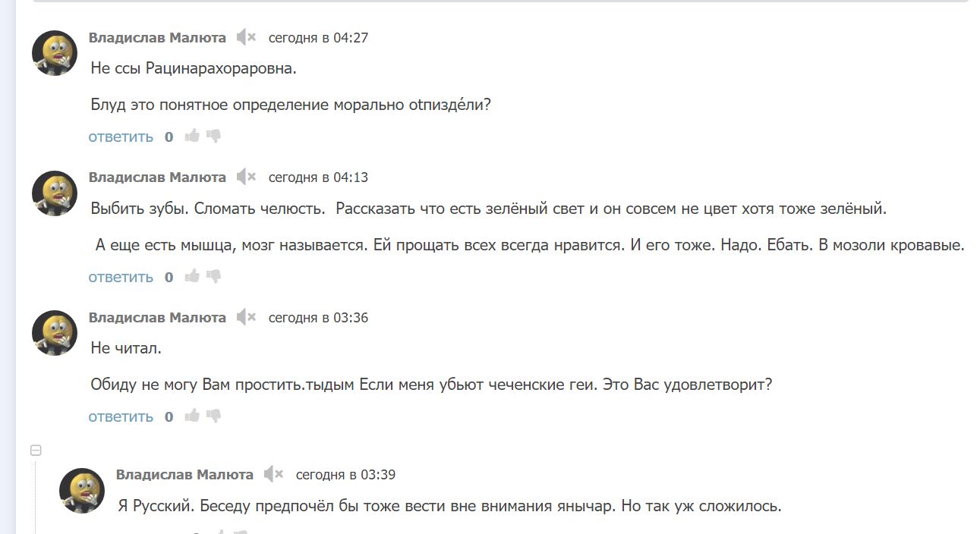
Task: Click the "сегодня в 03:36" timestamp
Action: point(318,318)
